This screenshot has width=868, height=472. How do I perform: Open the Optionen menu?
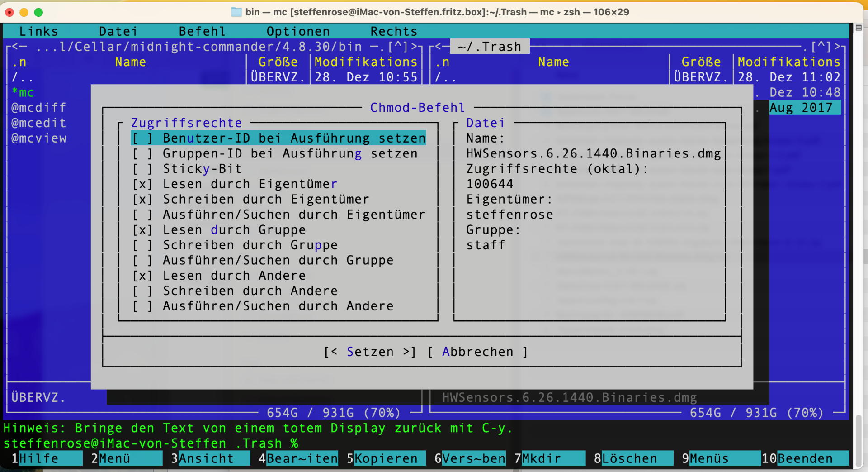(x=298, y=31)
